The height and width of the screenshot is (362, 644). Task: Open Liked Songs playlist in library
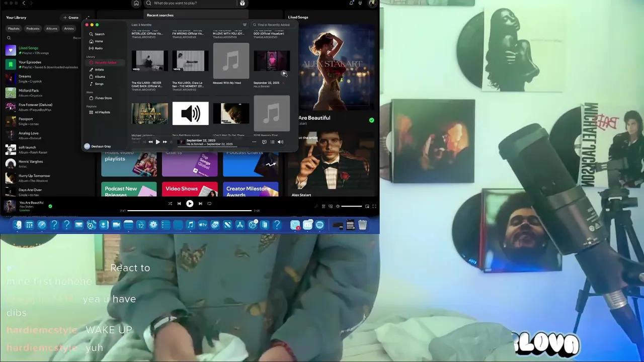(x=42, y=50)
